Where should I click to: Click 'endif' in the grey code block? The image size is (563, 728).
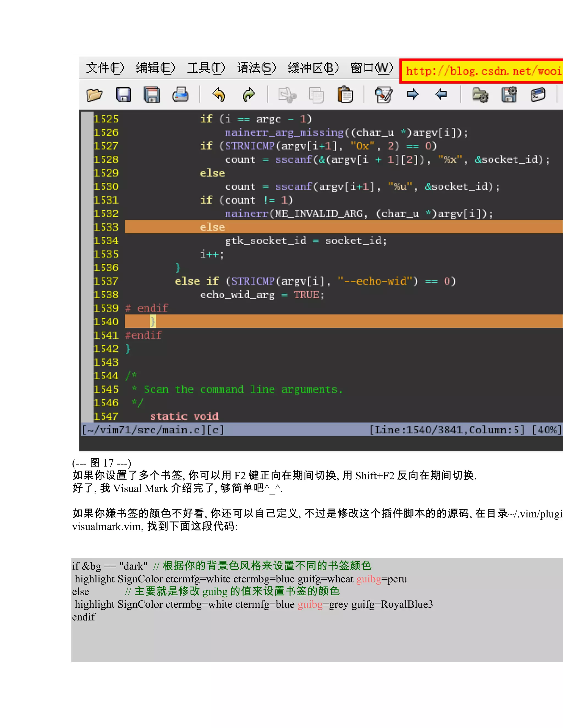[x=83, y=617]
